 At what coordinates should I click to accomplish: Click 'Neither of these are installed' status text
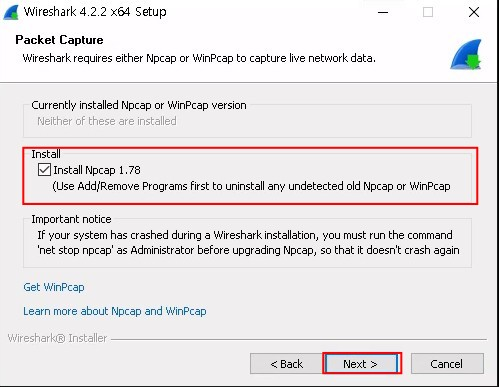(107, 121)
